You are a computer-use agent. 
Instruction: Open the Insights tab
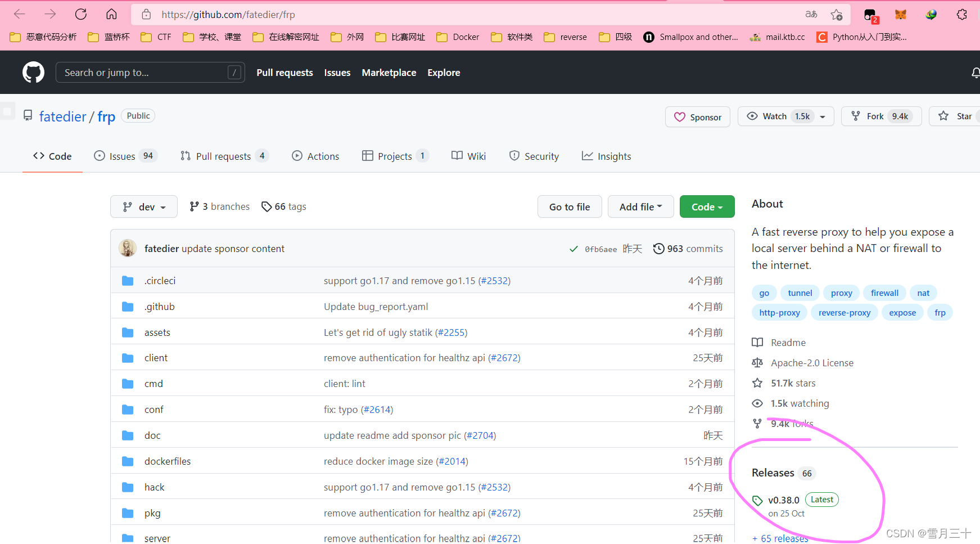pyautogui.click(x=606, y=156)
